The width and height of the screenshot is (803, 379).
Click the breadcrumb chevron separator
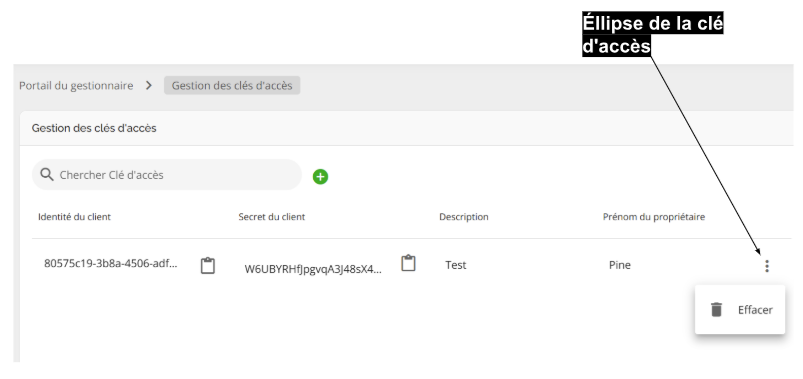149,86
